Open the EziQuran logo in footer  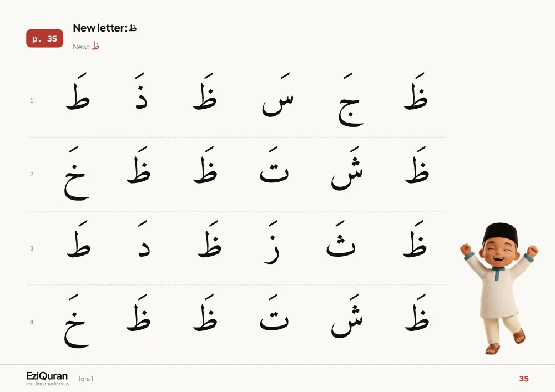pos(47,378)
